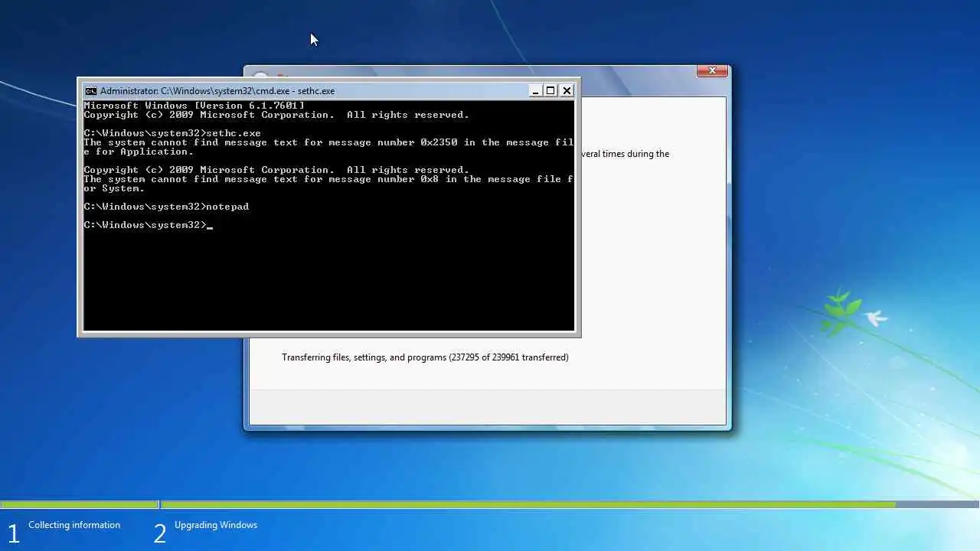Click the 'sethc.exe' command line
The width and height of the screenshot is (980, 551).
point(172,133)
